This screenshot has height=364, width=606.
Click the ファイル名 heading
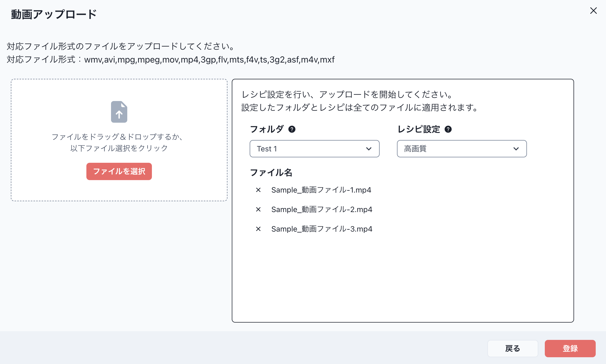click(271, 173)
